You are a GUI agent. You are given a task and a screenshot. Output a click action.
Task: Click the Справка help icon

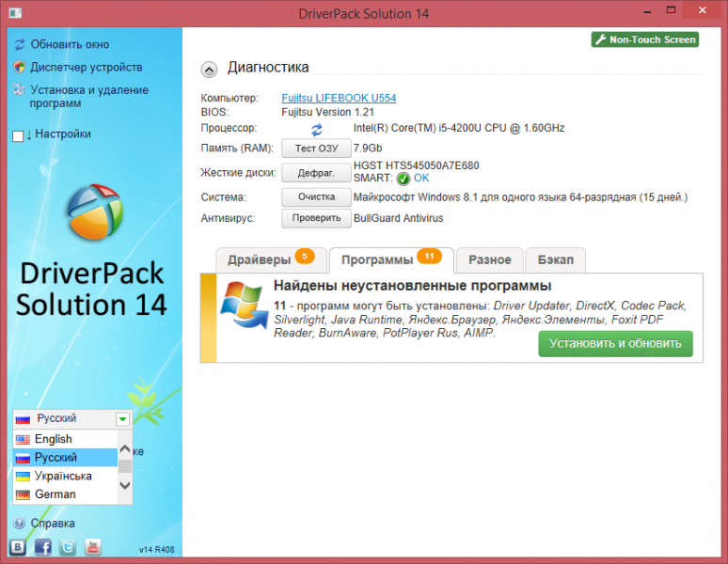[x=20, y=524]
